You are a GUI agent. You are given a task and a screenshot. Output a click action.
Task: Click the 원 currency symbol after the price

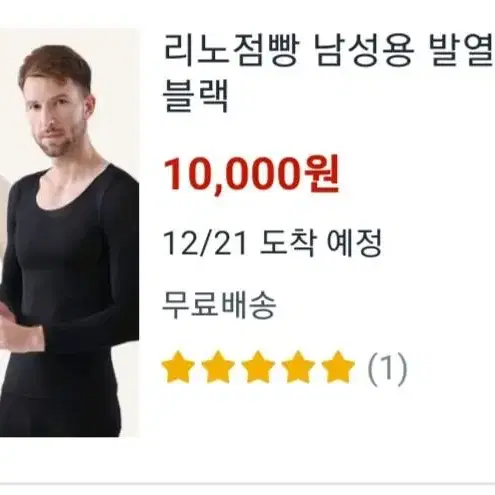pos(322,173)
